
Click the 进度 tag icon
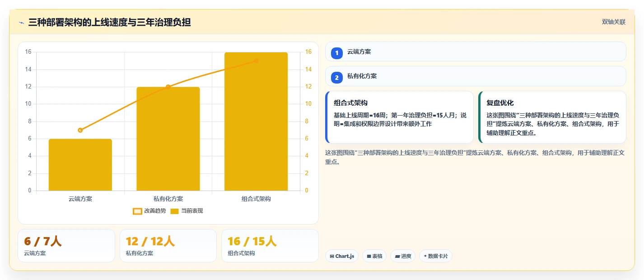click(397, 256)
